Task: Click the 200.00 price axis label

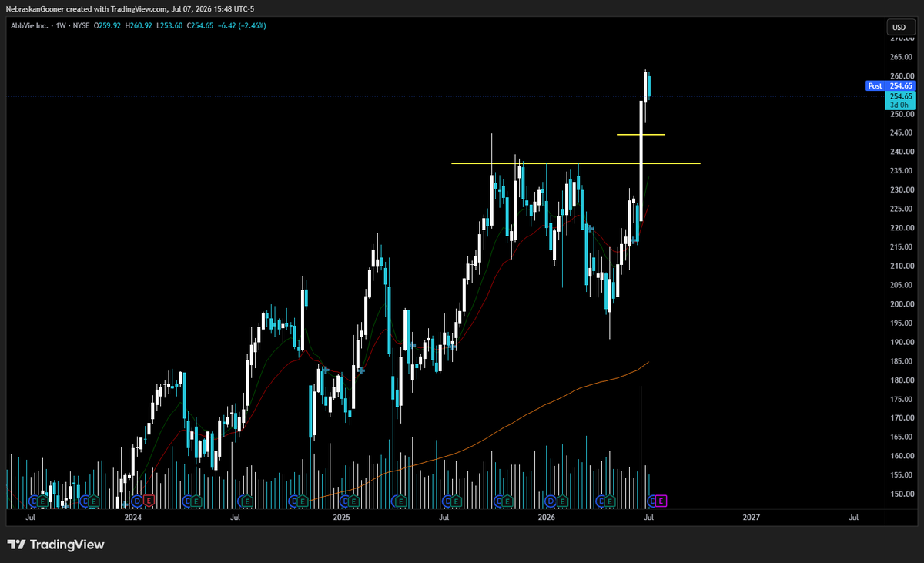Action: pos(901,304)
